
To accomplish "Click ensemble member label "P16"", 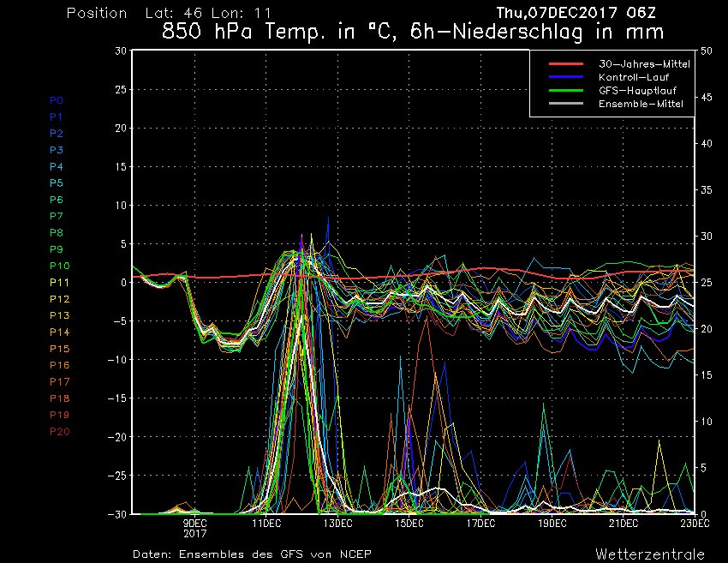I will pyautogui.click(x=59, y=365).
